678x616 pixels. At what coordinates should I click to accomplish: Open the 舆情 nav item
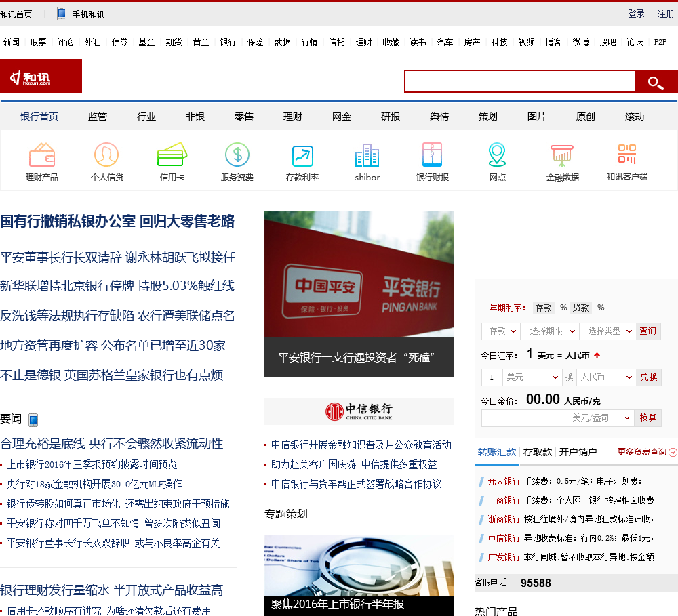click(439, 117)
